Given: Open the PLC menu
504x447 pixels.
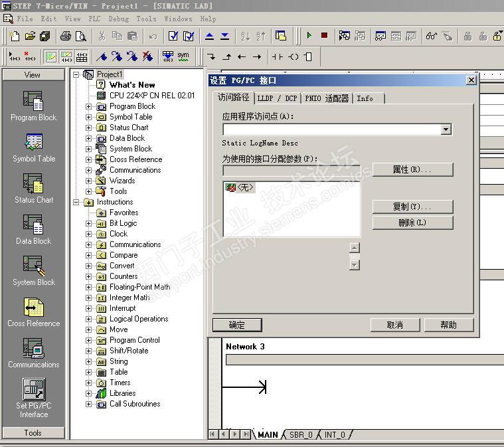Looking at the screenshot, I should click(94, 19).
